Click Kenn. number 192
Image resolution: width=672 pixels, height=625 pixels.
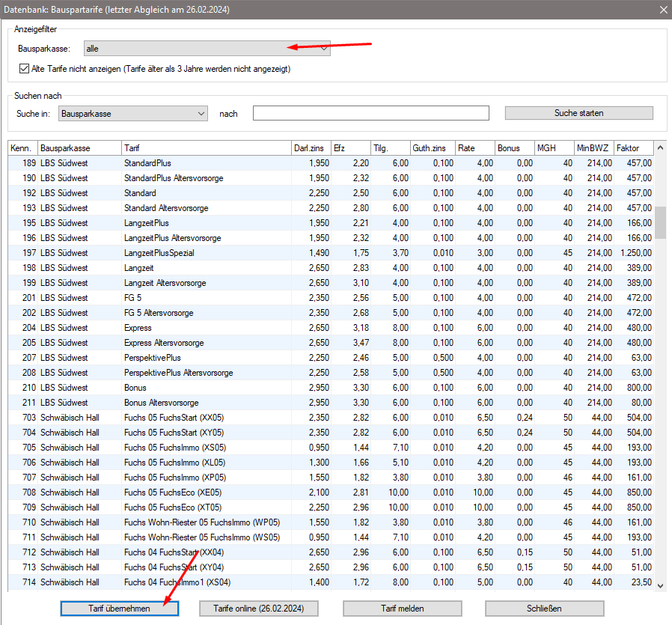pyautogui.click(x=29, y=193)
